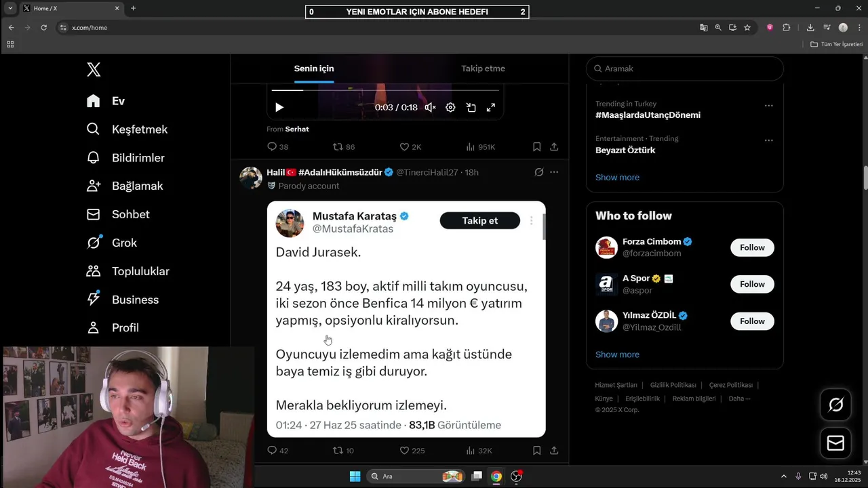Bookmark the video post
The width and height of the screenshot is (868, 488).
536,146
